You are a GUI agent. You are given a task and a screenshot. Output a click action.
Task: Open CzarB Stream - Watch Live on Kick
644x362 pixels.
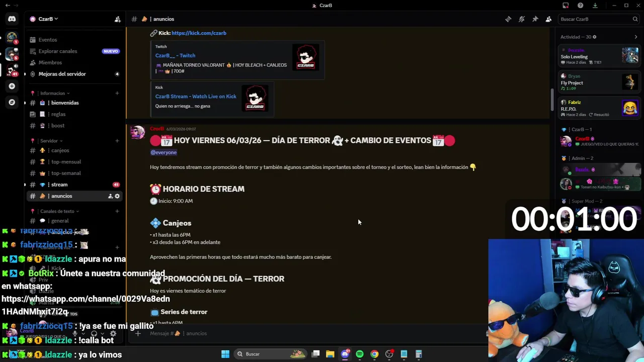click(196, 96)
